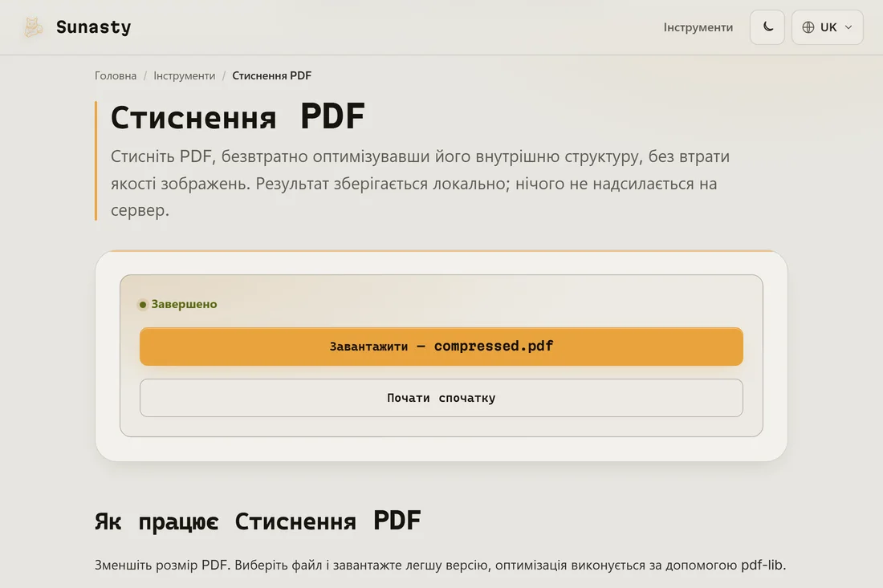Download compressed.pdf with the Завантажити button
This screenshot has width=883, height=588.
click(x=441, y=347)
